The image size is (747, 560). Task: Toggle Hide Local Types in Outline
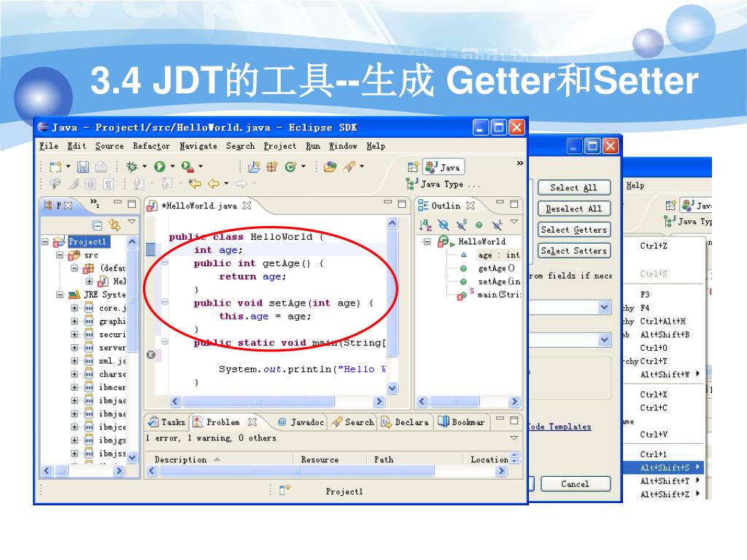[x=497, y=225]
